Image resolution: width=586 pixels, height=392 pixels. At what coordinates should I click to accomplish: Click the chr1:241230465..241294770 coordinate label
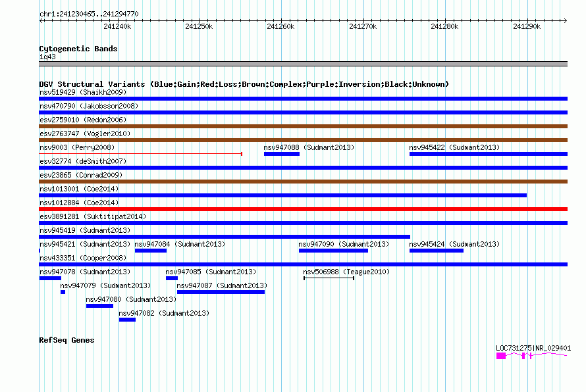89,14
